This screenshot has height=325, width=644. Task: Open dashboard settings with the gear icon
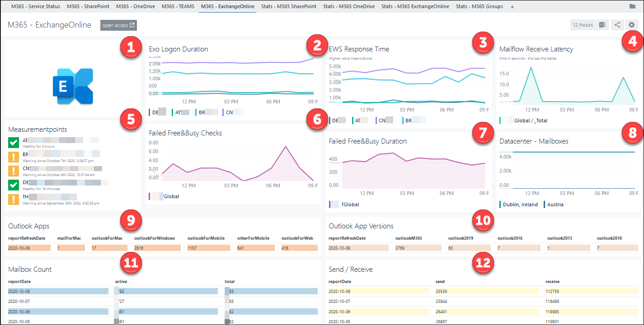[x=632, y=25]
